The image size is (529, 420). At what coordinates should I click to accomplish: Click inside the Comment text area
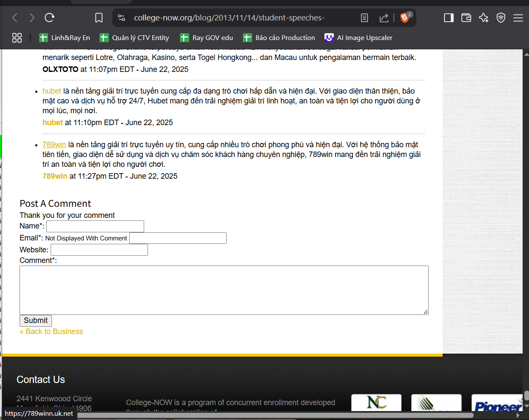(224, 290)
